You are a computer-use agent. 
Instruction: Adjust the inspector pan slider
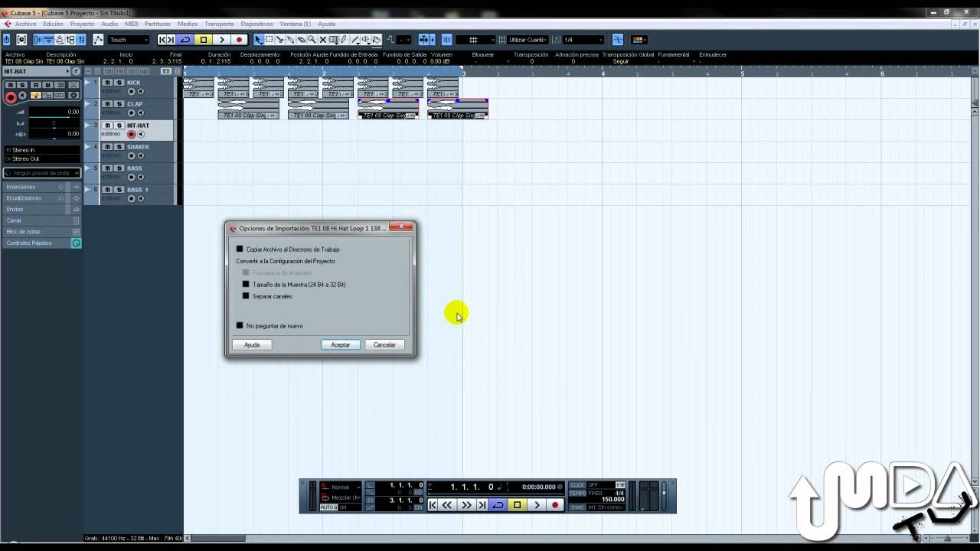[x=54, y=124]
